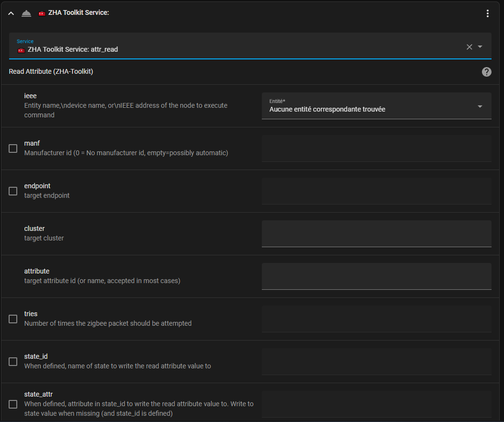Click the 'ZHA Toolkit Service:' header title
504x422 pixels.
click(x=79, y=13)
